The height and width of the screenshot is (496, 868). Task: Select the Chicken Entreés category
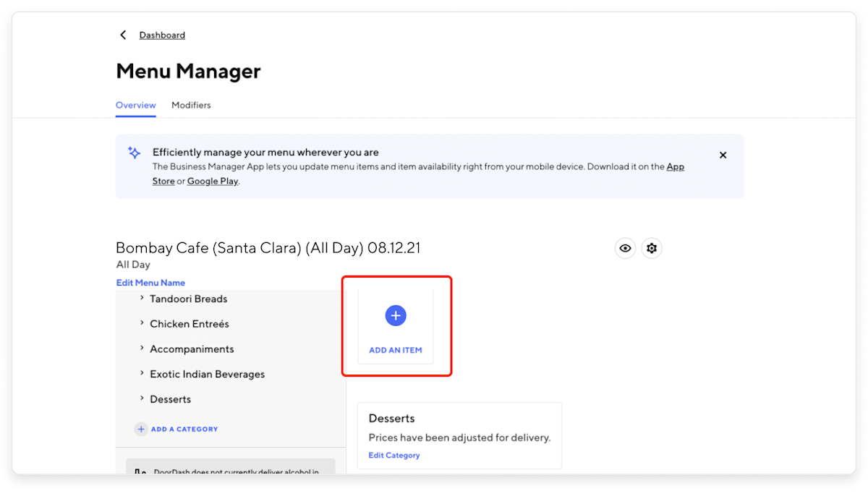(x=190, y=324)
